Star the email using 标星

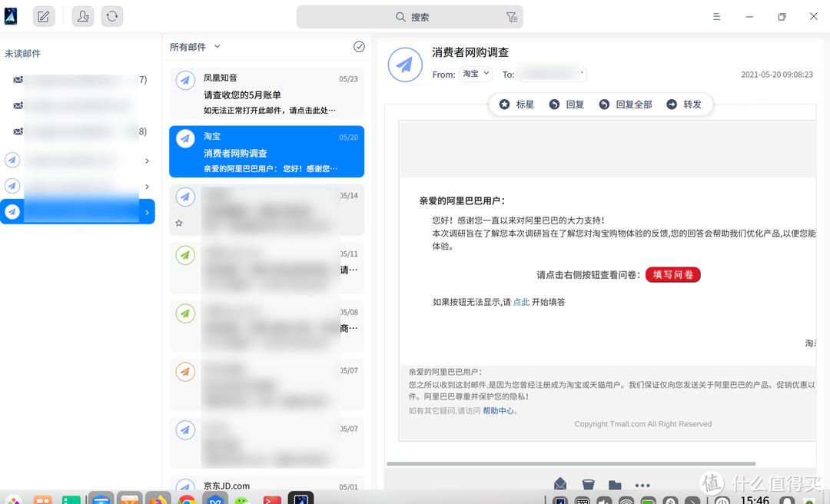[x=516, y=104]
